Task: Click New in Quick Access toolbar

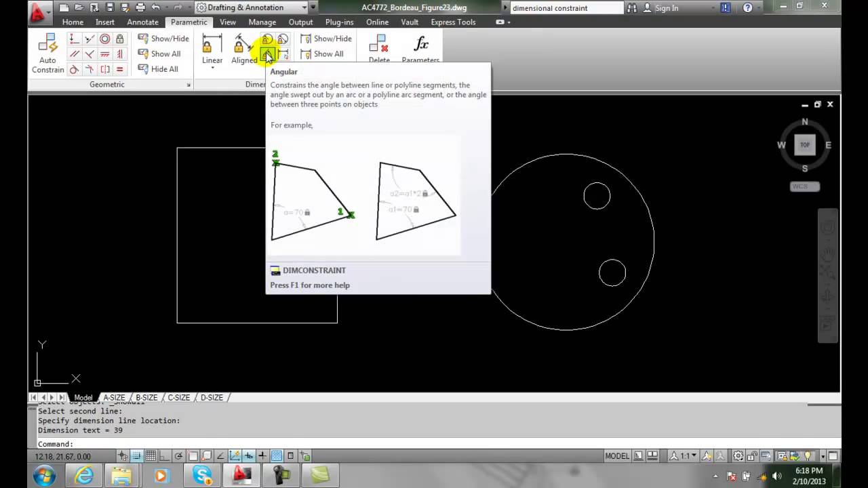Action: click(x=64, y=7)
